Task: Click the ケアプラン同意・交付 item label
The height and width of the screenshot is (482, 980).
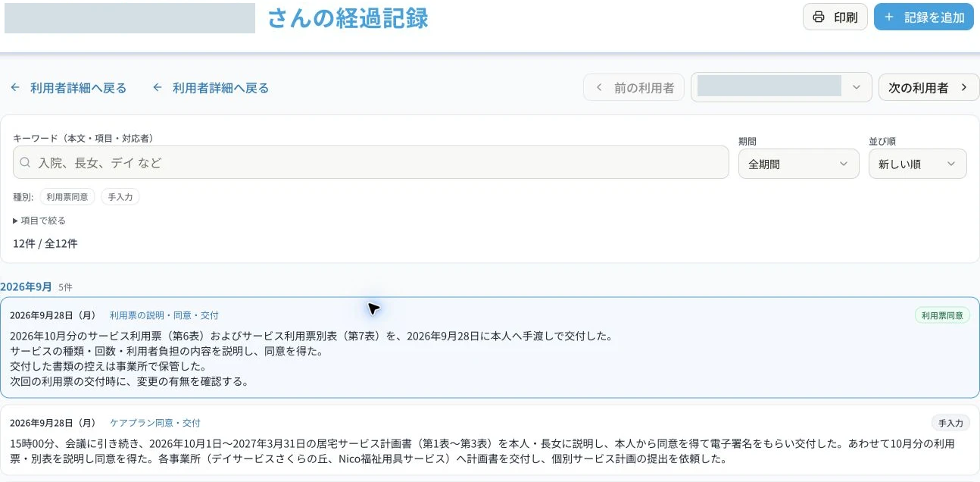Action: pos(155,423)
